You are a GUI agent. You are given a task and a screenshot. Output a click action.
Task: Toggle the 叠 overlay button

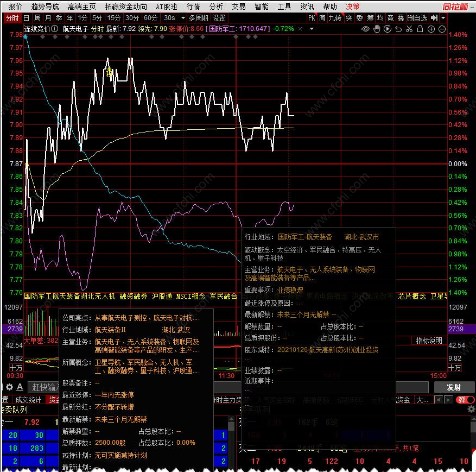pyautogui.click(x=401, y=18)
